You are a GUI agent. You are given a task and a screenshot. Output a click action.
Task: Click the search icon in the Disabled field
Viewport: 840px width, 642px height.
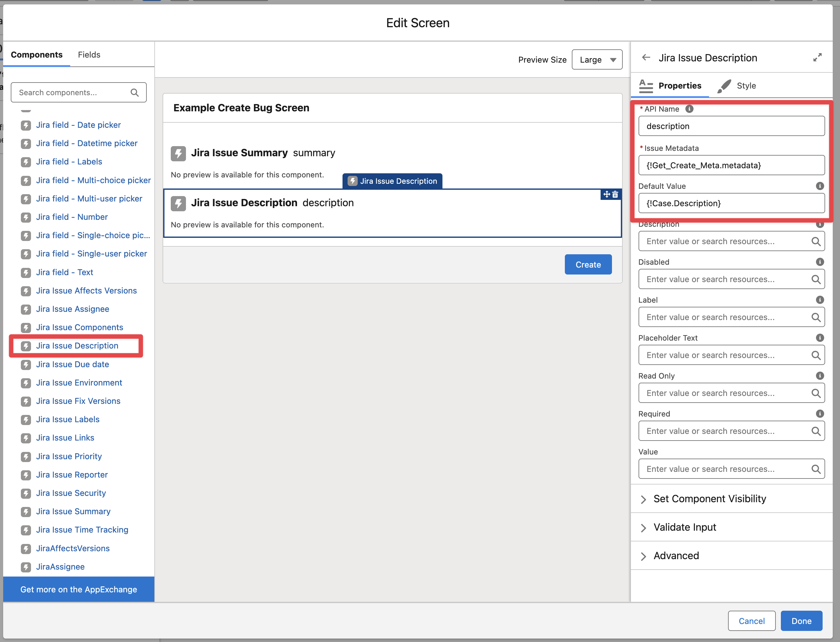coord(816,279)
